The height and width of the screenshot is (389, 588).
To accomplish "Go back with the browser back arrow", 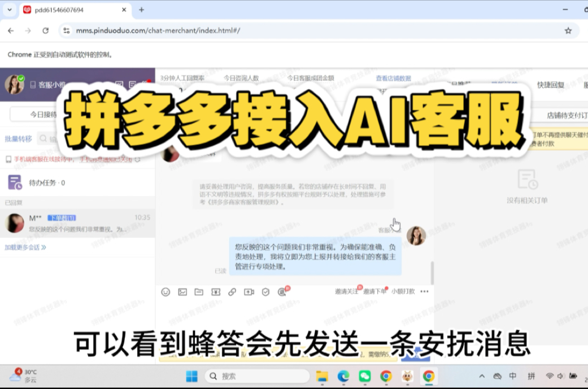I will (11, 30).
